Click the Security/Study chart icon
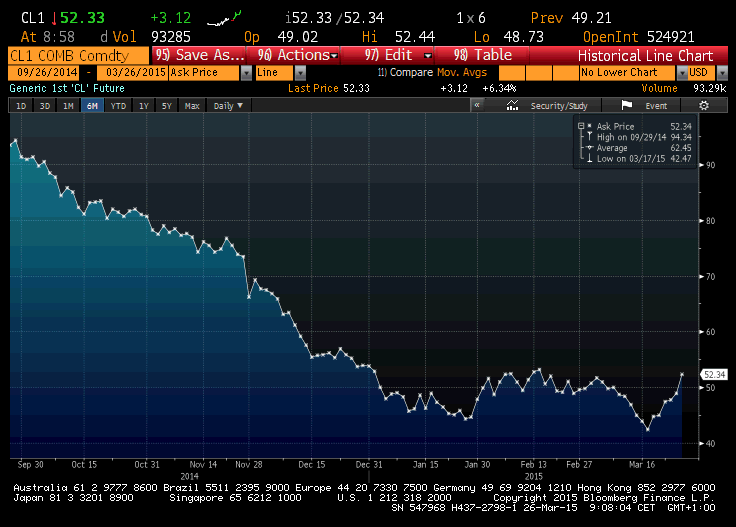The width and height of the screenshot is (736, 527). pos(512,106)
